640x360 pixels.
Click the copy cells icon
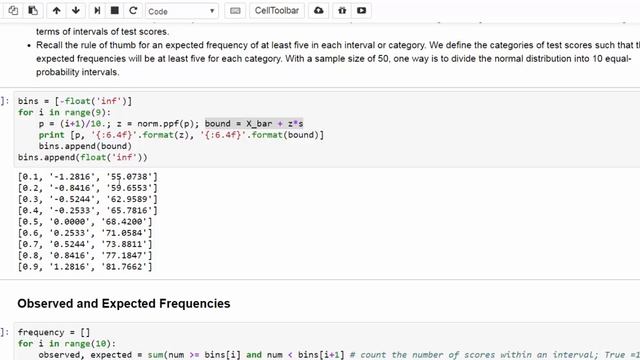coord(13,11)
